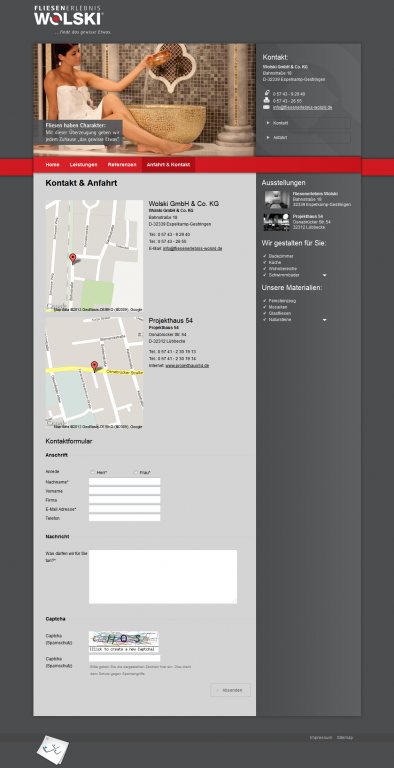Expand the Unsere Materialien list arrow
This screenshot has height=768, width=394.
tap(324, 320)
